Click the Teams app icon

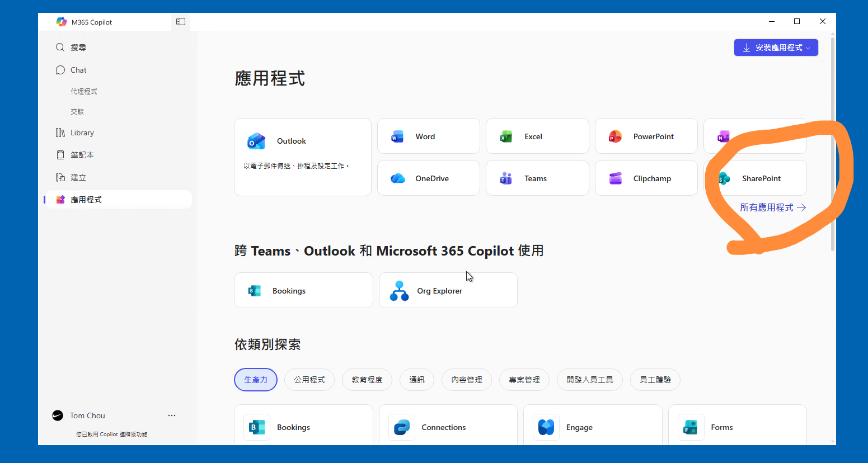(506, 178)
